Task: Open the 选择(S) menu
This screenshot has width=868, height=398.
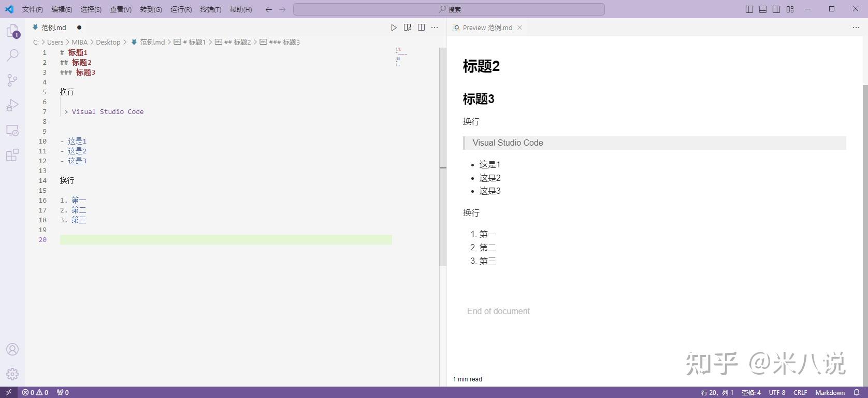Action: pyautogui.click(x=91, y=9)
